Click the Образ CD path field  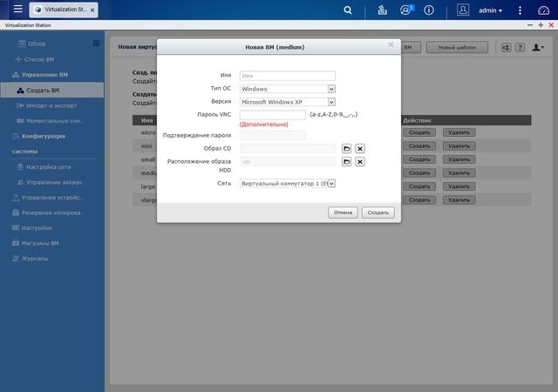coord(287,149)
